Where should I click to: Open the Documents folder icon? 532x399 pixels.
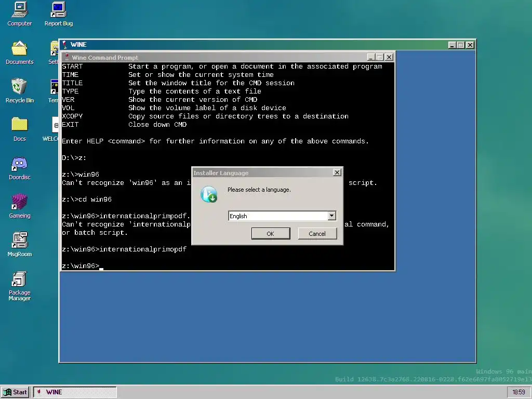click(x=19, y=52)
